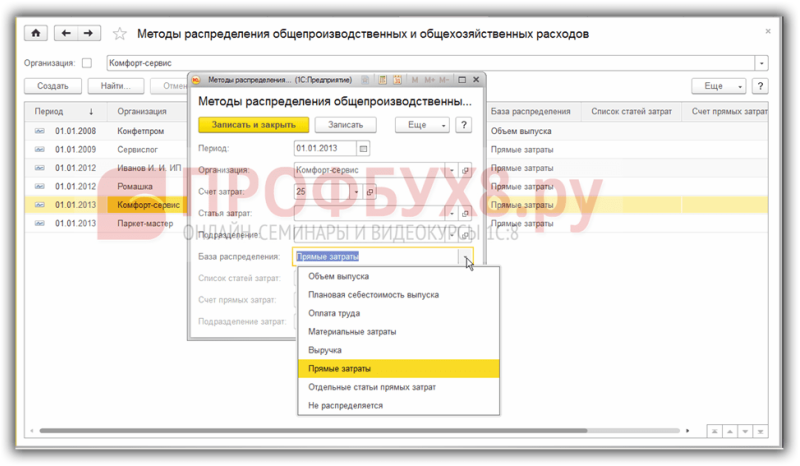Select the Иванов И. И. ИП cell
800x466 pixels.
[x=147, y=168]
